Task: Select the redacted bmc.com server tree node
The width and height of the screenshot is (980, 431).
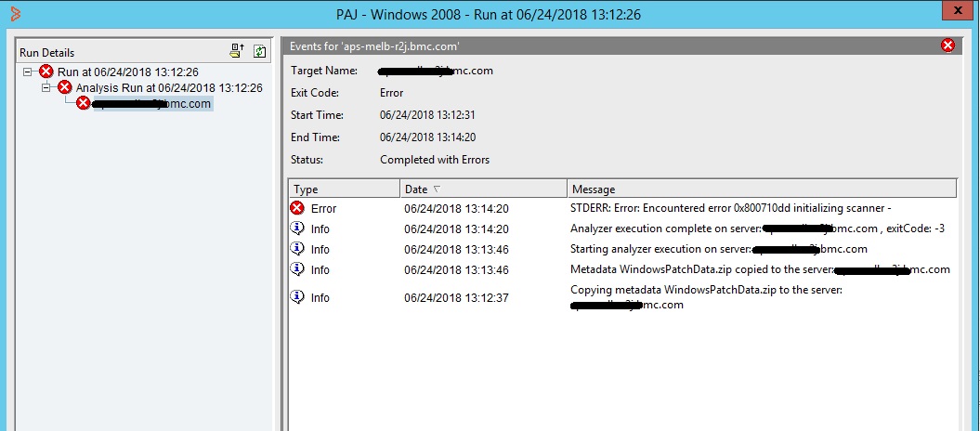Action: coord(153,104)
